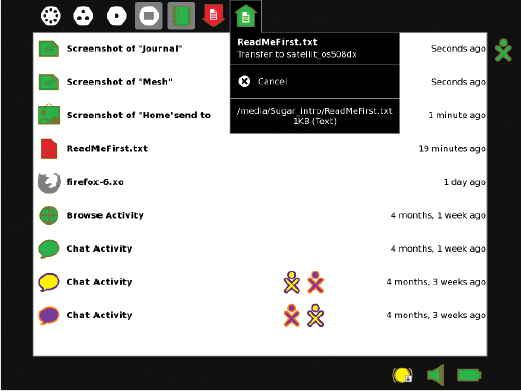Click the "19 minutes ago" timestamp
This screenshot has width=521, height=391.
click(x=452, y=149)
